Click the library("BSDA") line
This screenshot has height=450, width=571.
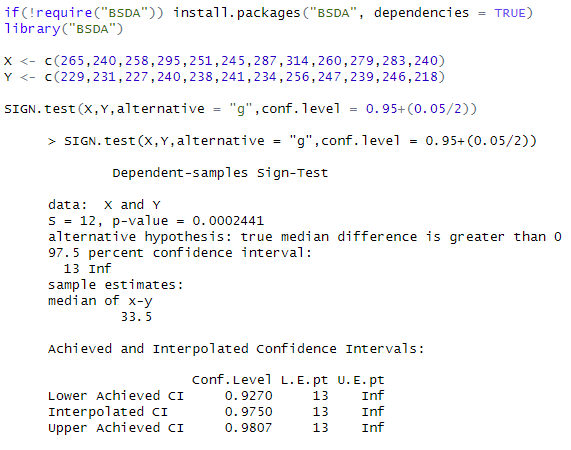coord(64,29)
